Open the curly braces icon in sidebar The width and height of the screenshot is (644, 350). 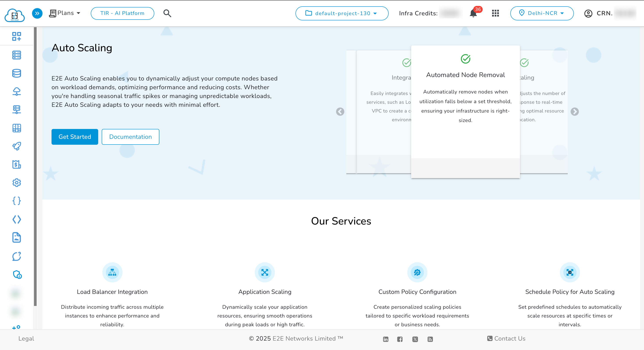[16, 201]
